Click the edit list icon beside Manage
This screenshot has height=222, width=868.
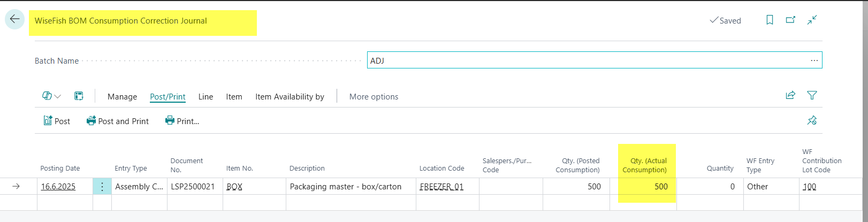click(79, 96)
